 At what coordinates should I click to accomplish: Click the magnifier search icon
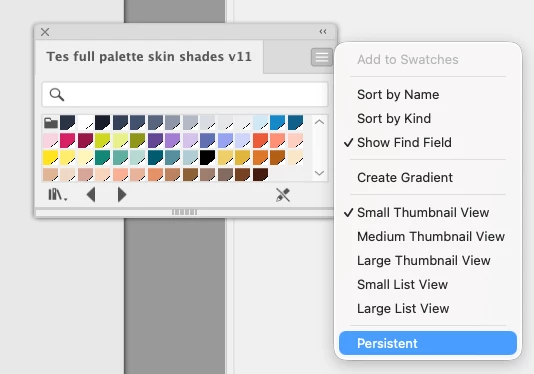(x=57, y=94)
